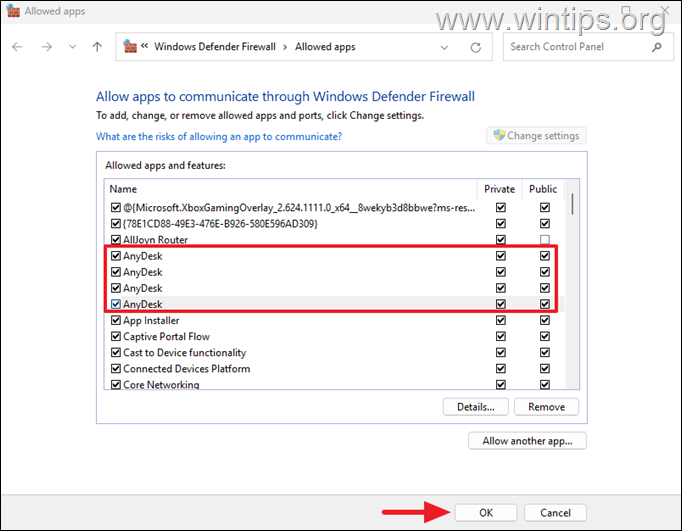Toggle Public for Captive Portal Flow
Screen dimensions: 682x531
pos(545,337)
